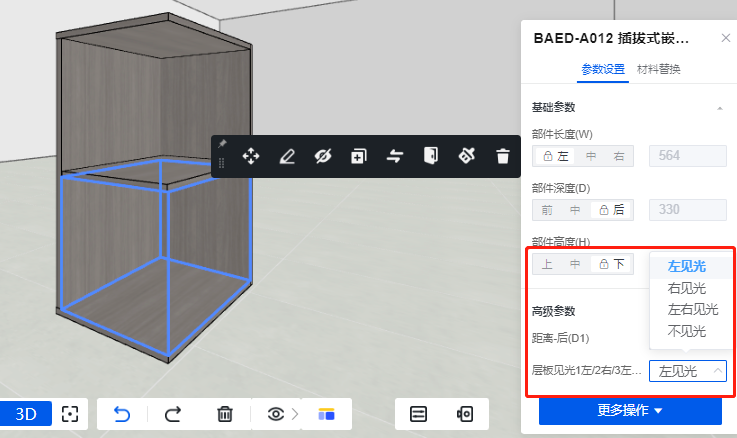Click the 部件深度 field showing 330

688,210
